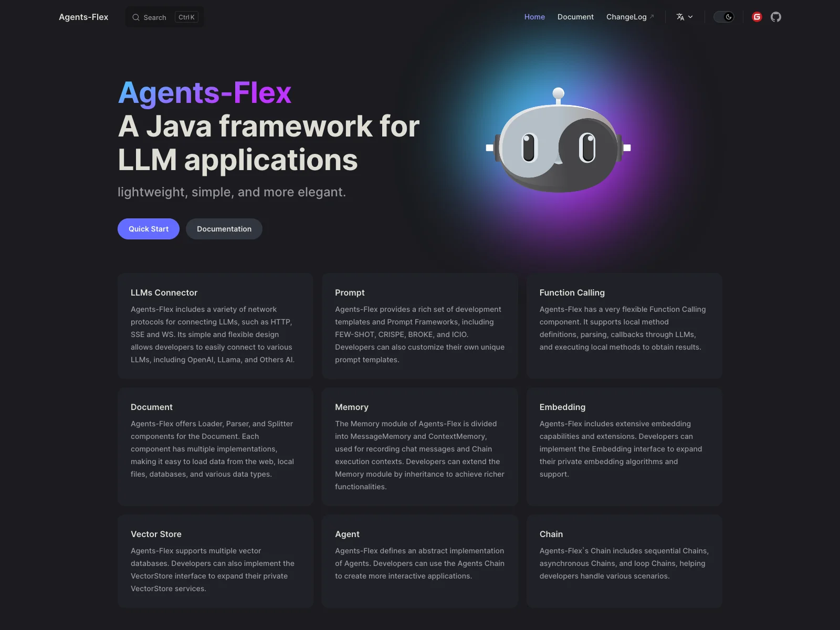
Task: Open the ChangeLog external link
Action: point(630,17)
